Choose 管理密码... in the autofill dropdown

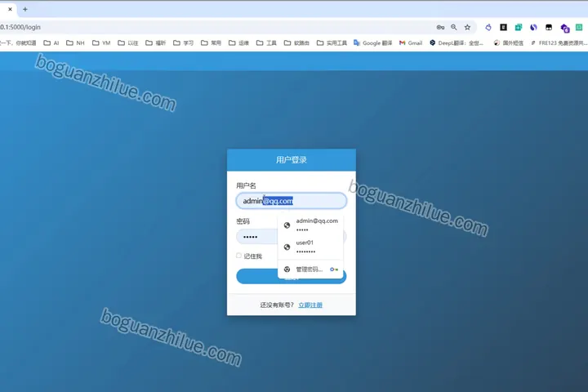pyautogui.click(x=310, y=269)
